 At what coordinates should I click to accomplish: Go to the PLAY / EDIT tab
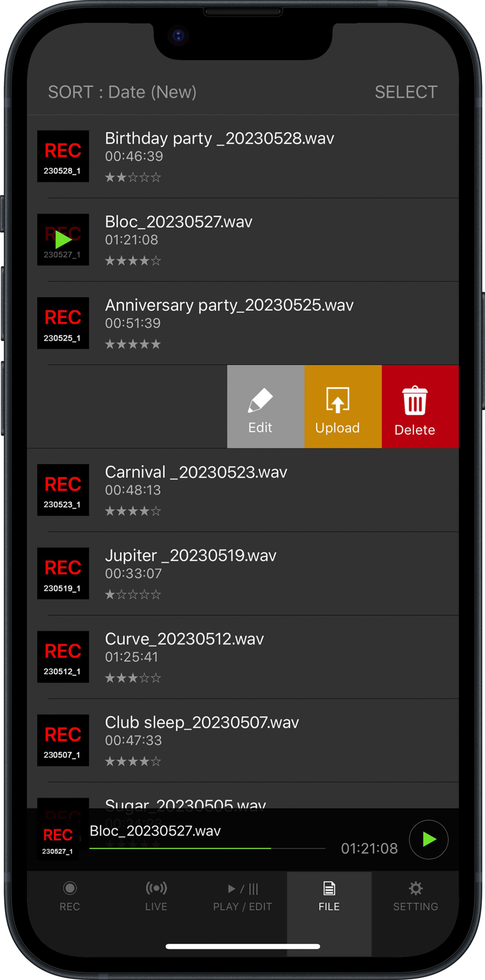[242, 896]
